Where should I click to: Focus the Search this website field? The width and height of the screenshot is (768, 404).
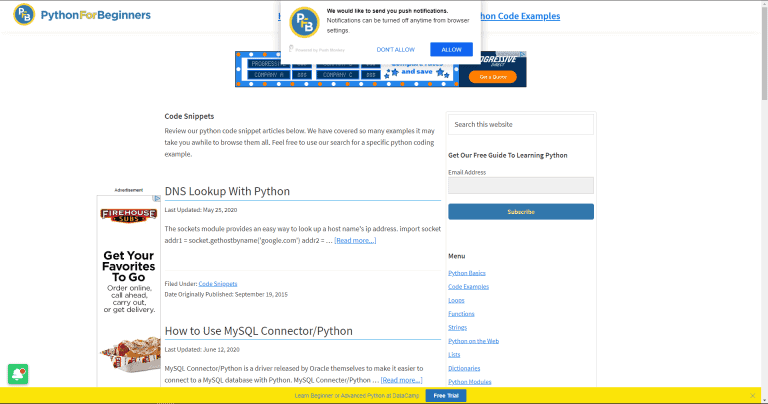520,124
